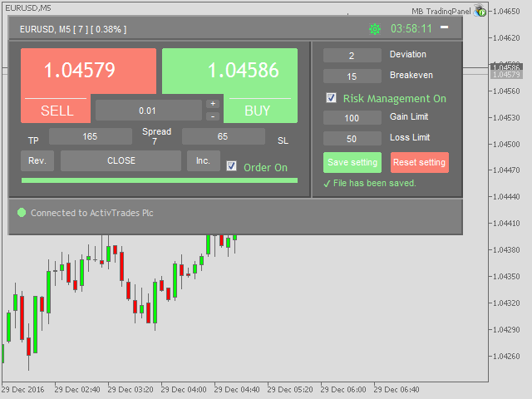Select the TP field showing 165
Viewport: 532px width, 399px height.
[x=91, y=136]
